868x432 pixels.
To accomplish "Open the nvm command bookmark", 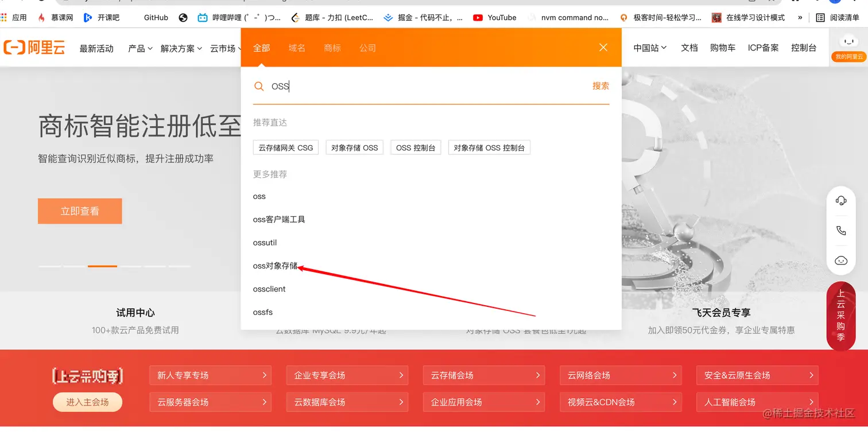I will point(568,18).
